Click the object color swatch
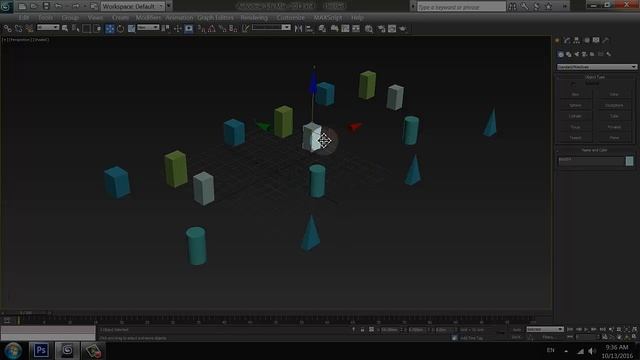This screenshot has height=360, width=640. (x=629, y=161)
